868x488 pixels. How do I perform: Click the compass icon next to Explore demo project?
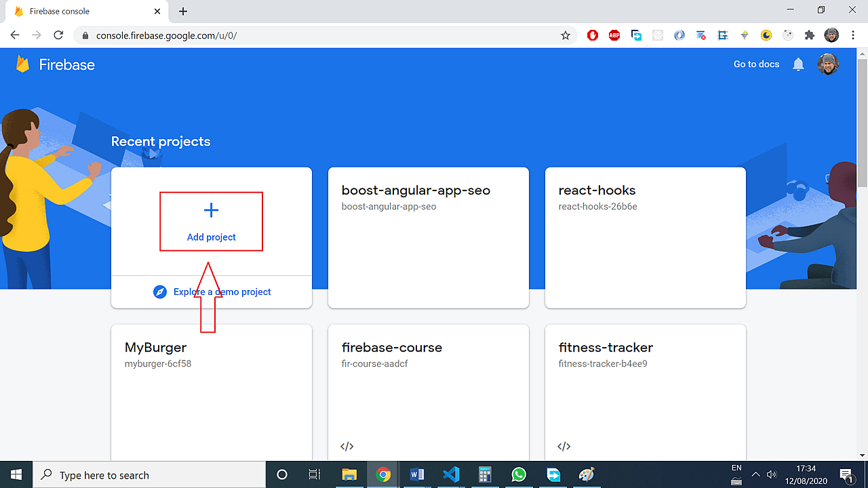tap(160, 291)
